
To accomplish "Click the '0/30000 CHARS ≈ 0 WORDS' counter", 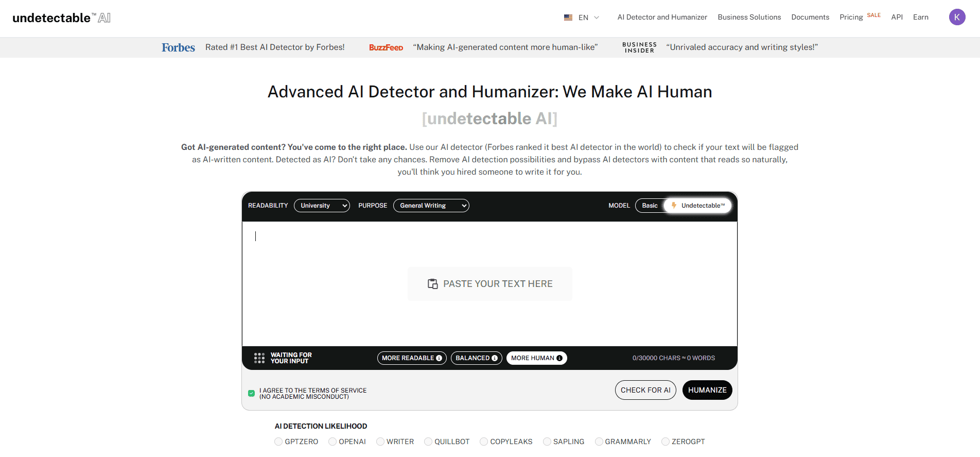I will [673, 358].
